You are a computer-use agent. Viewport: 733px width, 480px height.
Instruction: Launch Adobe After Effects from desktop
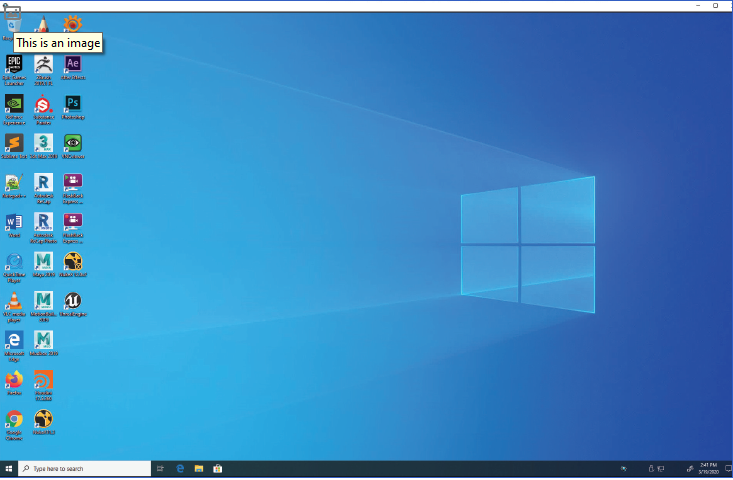pos(73,68)
